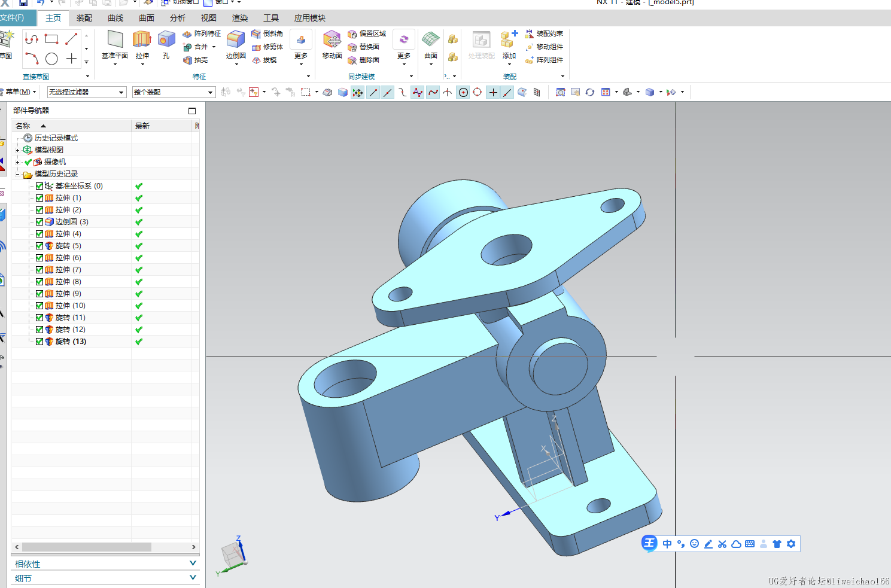Collapse the 模型历史记录 tree node
This screenshot has height=588, width=891.
point(18,174)
